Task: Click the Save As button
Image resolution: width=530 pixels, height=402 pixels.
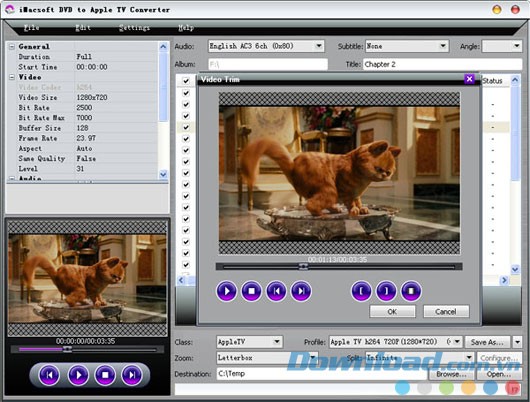Action: click(x=488, y=342)
